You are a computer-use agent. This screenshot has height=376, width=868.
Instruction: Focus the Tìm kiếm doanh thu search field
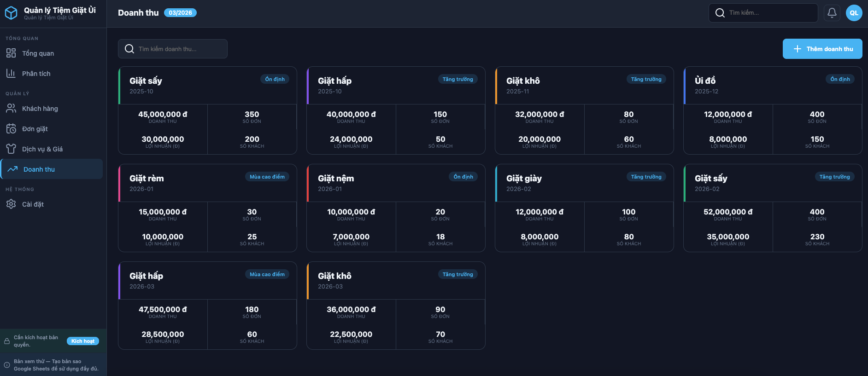tap(177, 49)
